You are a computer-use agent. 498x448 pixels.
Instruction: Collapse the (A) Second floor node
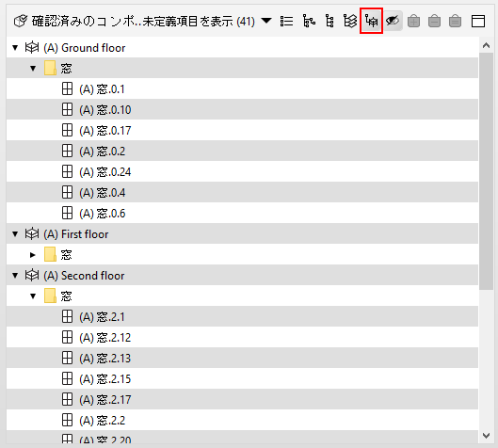coord(15,275)
